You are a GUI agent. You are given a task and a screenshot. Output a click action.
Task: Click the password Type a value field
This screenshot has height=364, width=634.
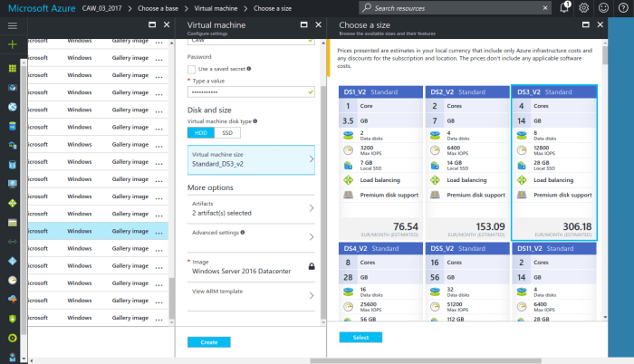click(x=251, y=92)
